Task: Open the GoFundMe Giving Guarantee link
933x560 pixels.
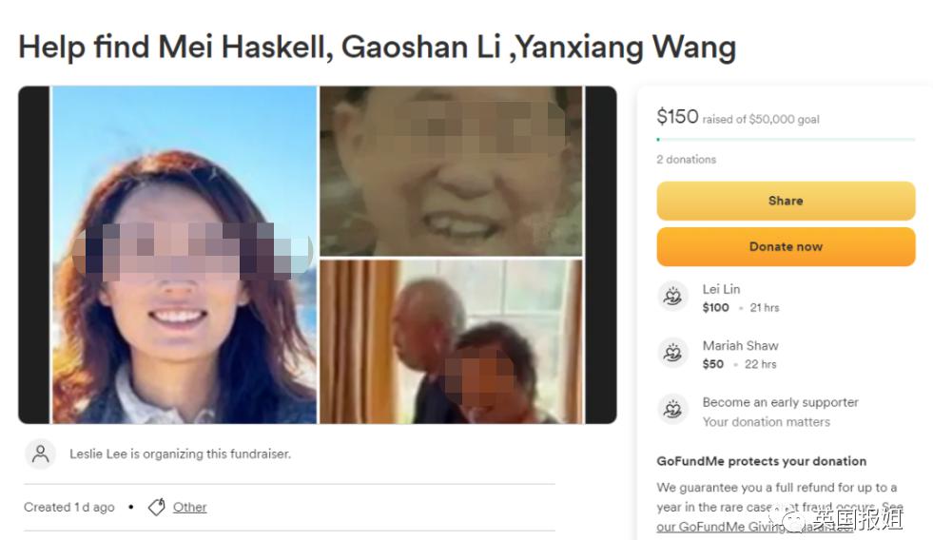Action: pyautogui.click(x=754, y=527)
